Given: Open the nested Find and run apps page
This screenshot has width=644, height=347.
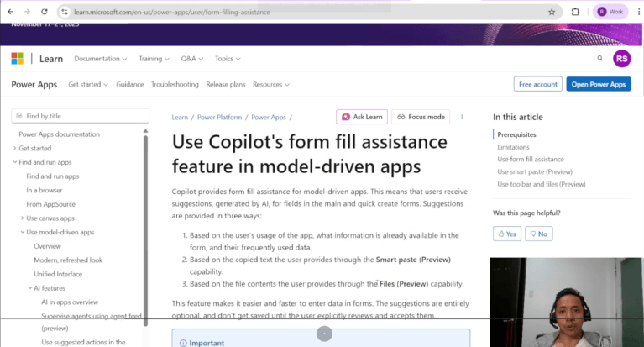Looking at the screenshot, I should tap(53, 176).
